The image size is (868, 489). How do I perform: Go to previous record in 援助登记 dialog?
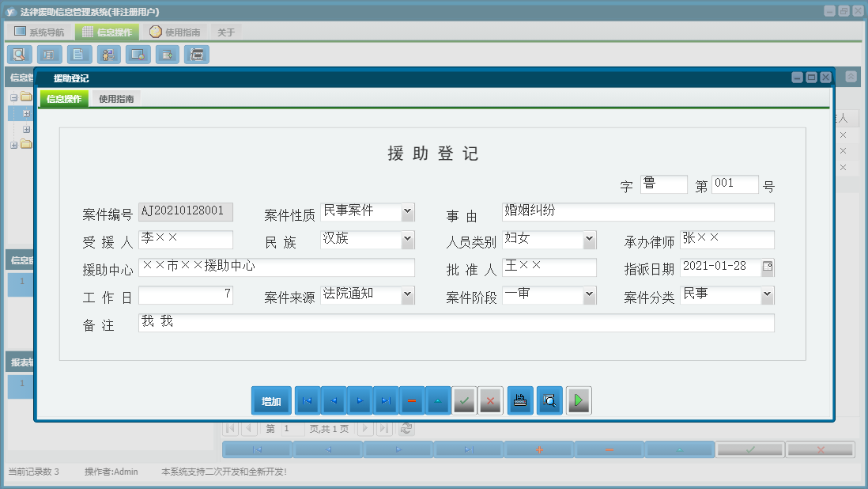[334, 400]
